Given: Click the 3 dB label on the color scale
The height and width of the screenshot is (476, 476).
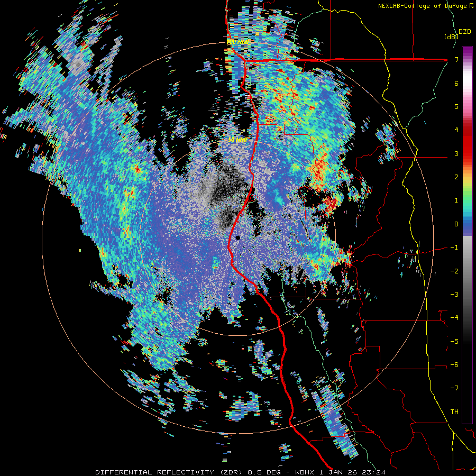Looking at the screenshot, I should (x=456, y=153).
